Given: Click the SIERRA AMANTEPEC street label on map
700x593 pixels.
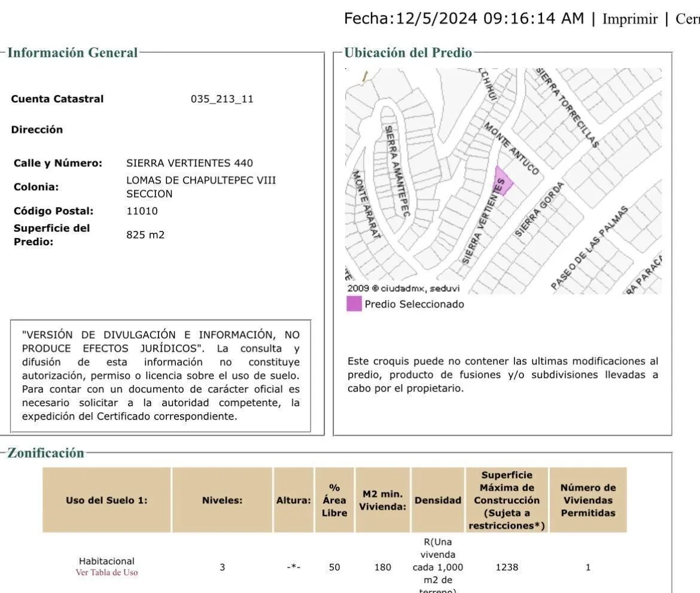Looking at the screenshot, I should (397, 172).
